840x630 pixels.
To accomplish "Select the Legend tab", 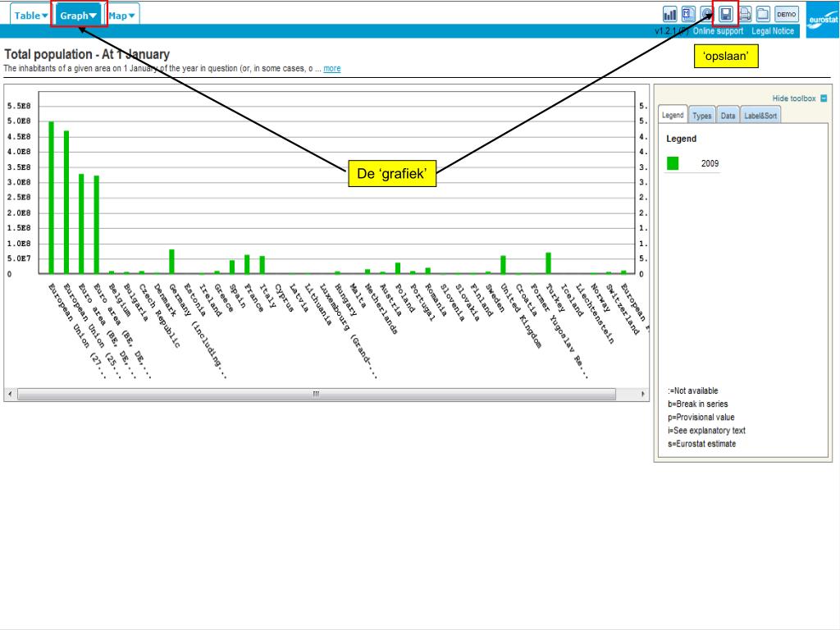I will click(673, 116).
